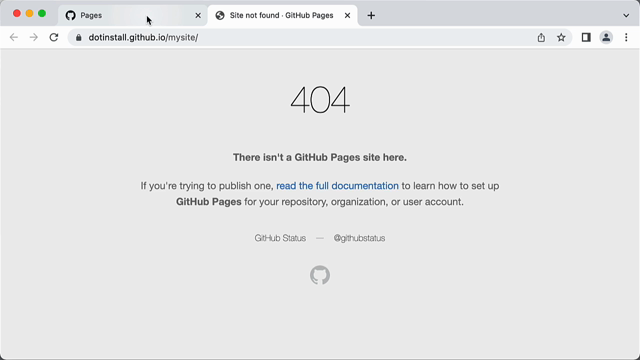Close the Site not found tab
640x360 pixels.
347,16
